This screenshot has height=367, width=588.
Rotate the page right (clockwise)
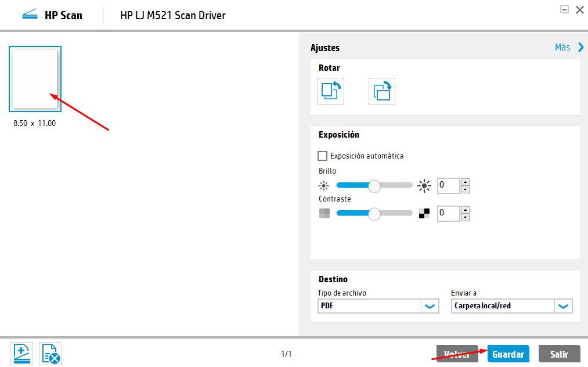click(382, 91)
